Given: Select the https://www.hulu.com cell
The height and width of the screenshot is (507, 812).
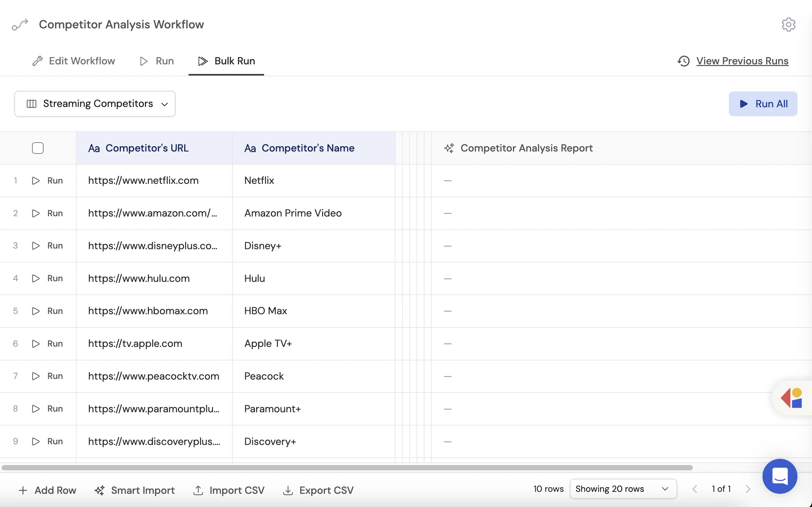Looking at the screenshot, I should (x=154, y=278).
